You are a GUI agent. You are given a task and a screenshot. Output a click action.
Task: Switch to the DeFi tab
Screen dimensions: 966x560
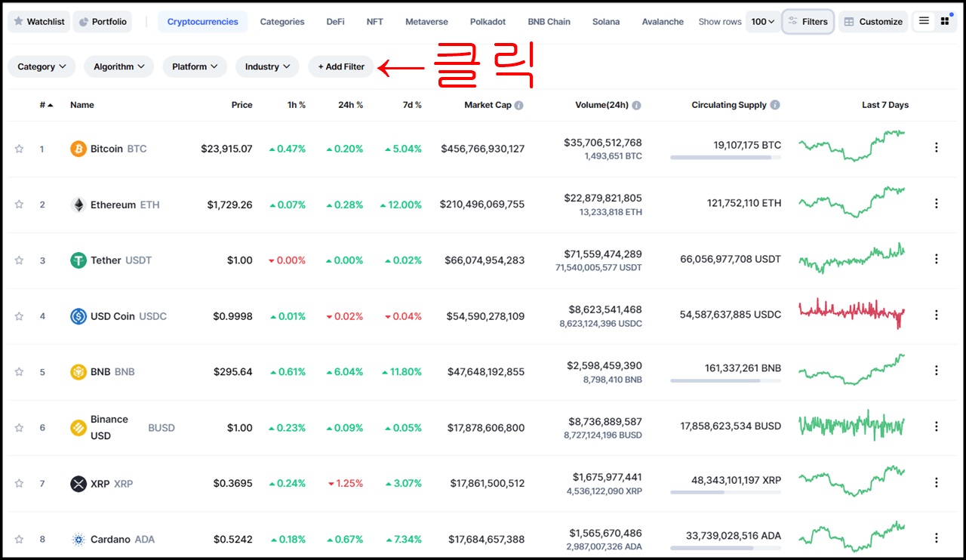click(x=336, y=22)
